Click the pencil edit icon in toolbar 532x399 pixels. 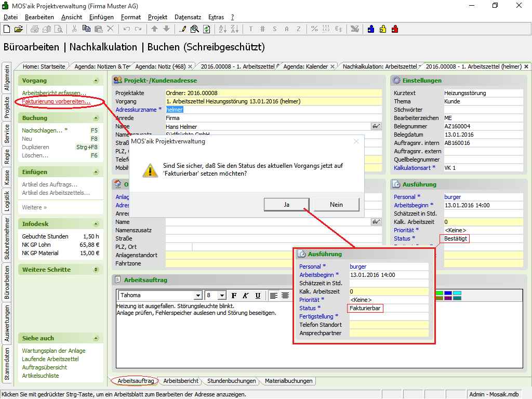click(x=183, y=29)
